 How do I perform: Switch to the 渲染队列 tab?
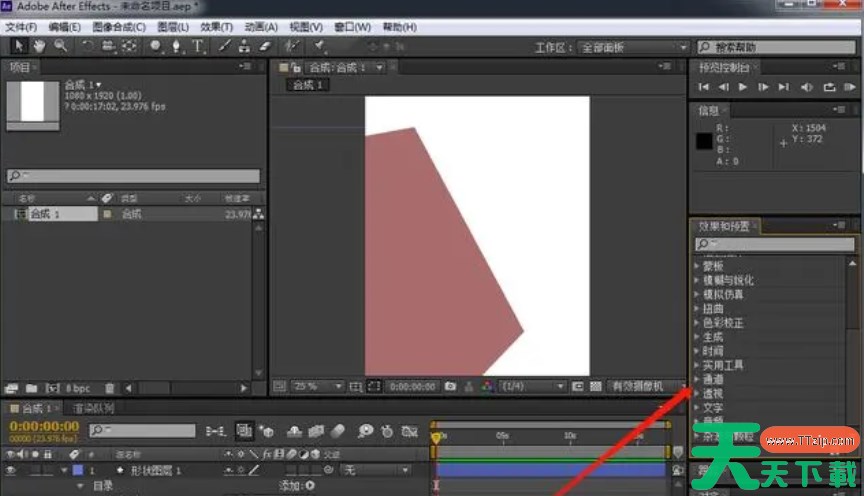(94, 409)
